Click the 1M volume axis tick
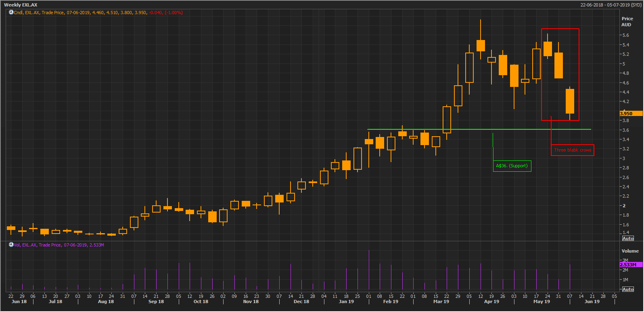This screenshot has height=312, width=644. pyautogui.click(x=625, y=280)
